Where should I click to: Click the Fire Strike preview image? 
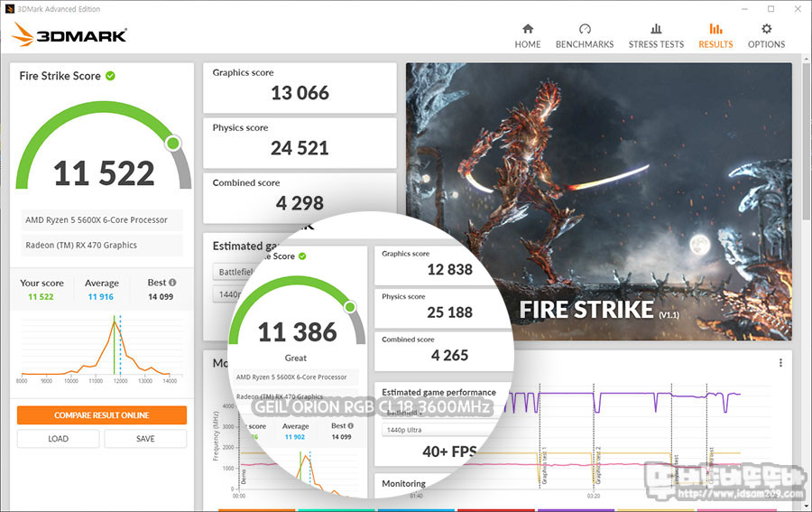tap(599, 201)
